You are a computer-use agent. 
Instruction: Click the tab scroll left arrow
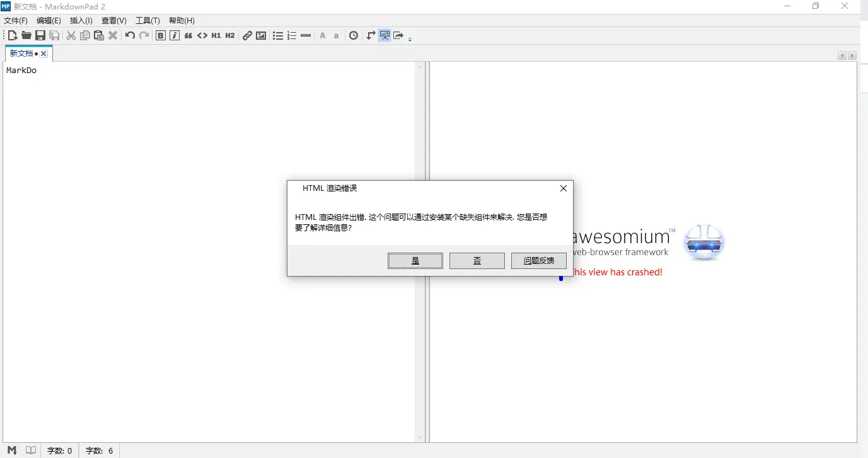[x=842, y=55]
